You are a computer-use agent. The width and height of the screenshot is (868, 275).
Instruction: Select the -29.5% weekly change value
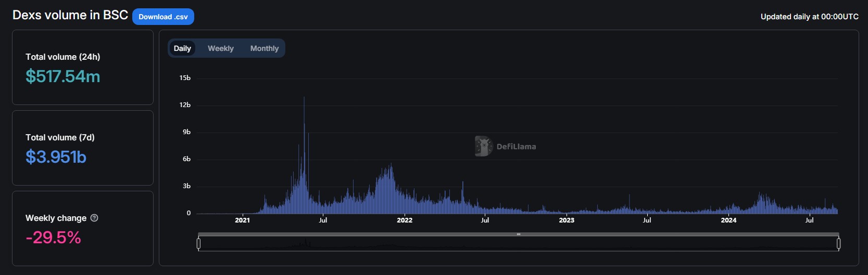[53, 238]
